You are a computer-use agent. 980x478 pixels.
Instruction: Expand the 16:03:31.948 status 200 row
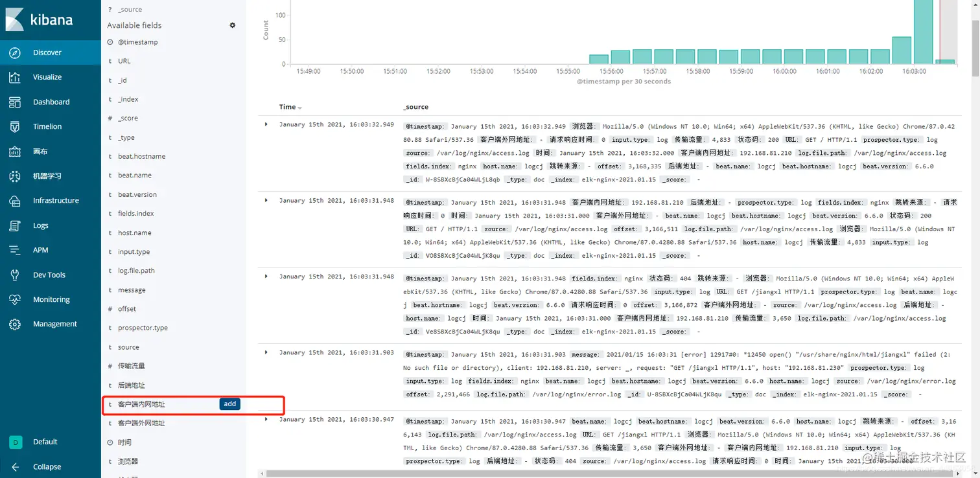(266, 201)
